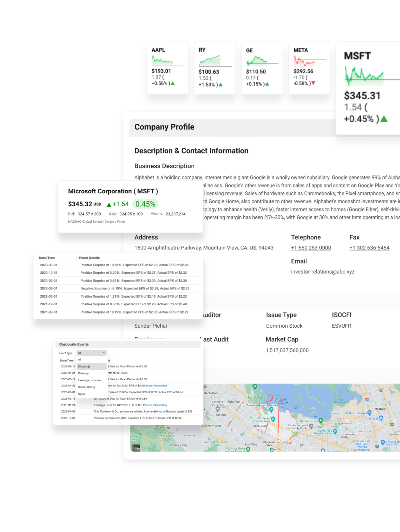Expand the Event Type dropdown
Viewport: 400px width, 532px height.
(x=91, y=353)
